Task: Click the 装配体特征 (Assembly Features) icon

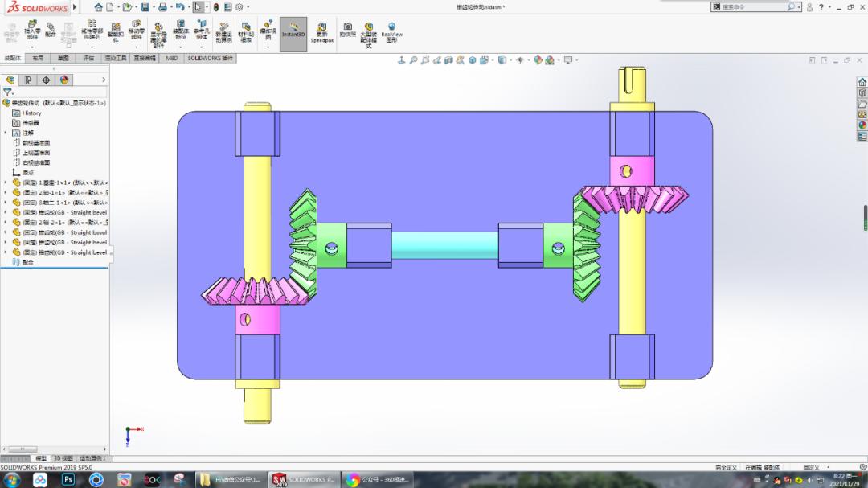Action: coord(180,34)
